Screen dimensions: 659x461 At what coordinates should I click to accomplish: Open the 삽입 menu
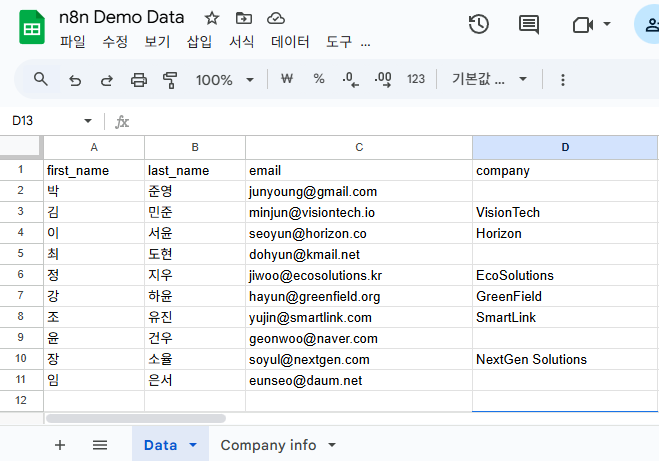pyautogui.click(x=199, y=42)
